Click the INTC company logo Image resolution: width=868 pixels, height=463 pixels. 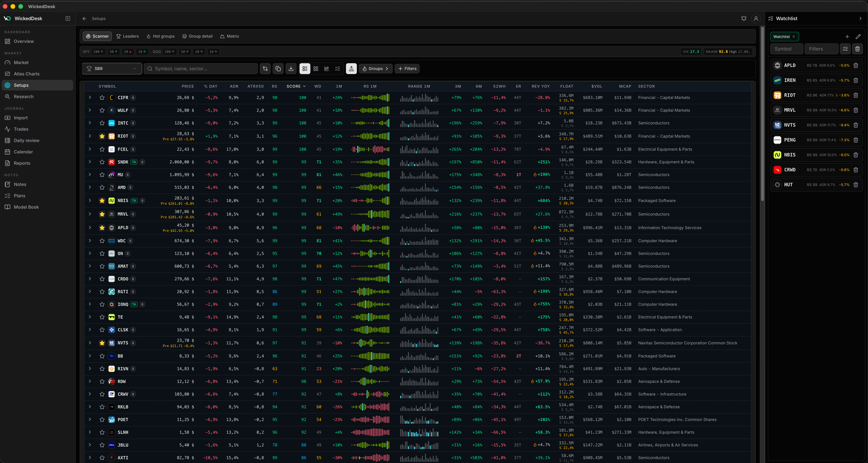coord(112,123)
